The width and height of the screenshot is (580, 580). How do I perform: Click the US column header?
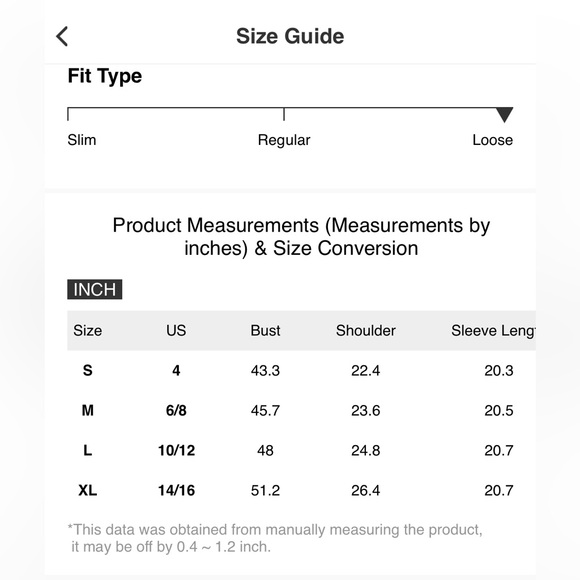176,330
